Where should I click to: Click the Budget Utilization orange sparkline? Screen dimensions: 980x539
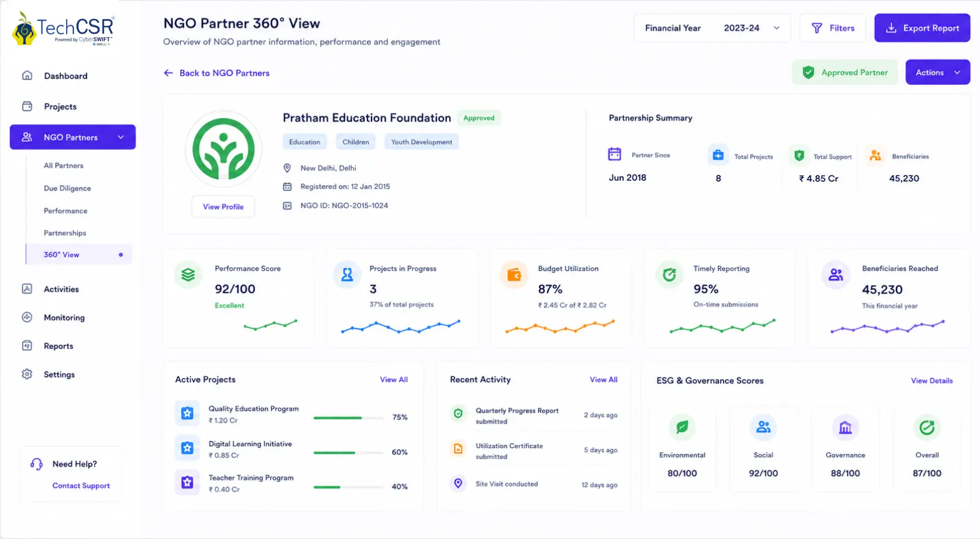click(x=560, y=326)
